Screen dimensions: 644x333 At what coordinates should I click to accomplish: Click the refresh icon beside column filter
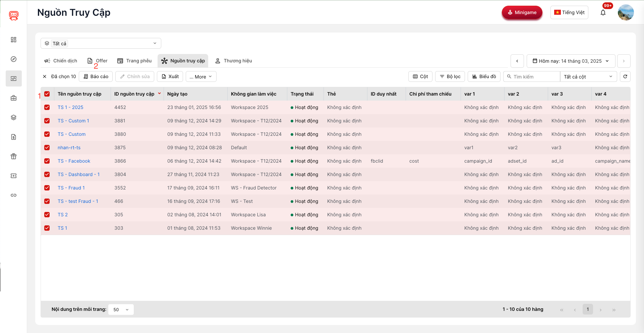click(625, 76)
